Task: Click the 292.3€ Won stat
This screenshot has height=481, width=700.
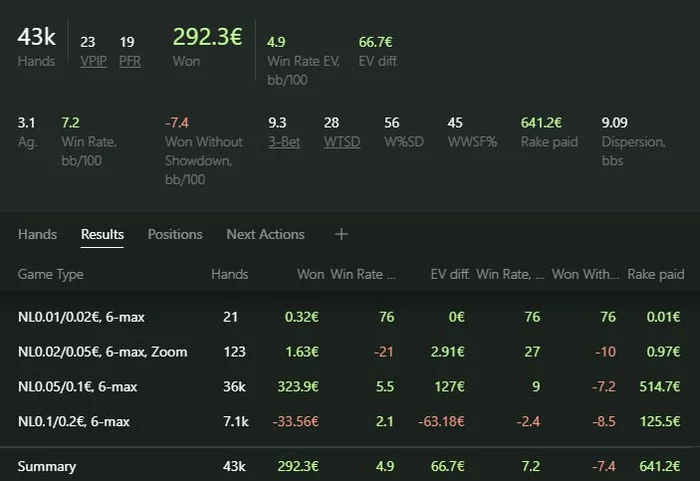Action: [208, 37]
